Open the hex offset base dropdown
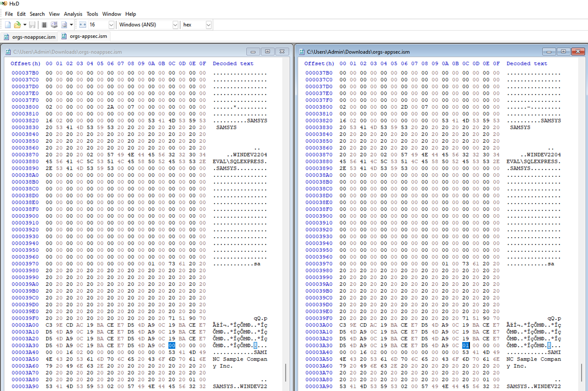Screen dimensions: 588x391 (208, 25)
